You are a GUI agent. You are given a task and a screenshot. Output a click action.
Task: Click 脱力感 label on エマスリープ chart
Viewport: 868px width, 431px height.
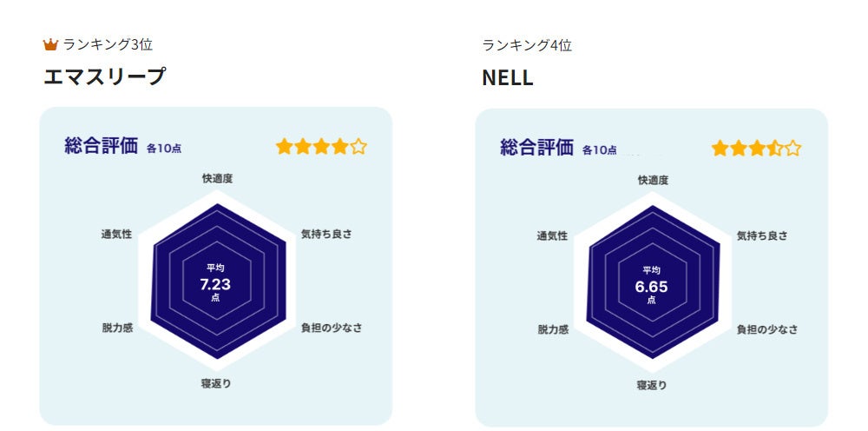click(117, 328)
